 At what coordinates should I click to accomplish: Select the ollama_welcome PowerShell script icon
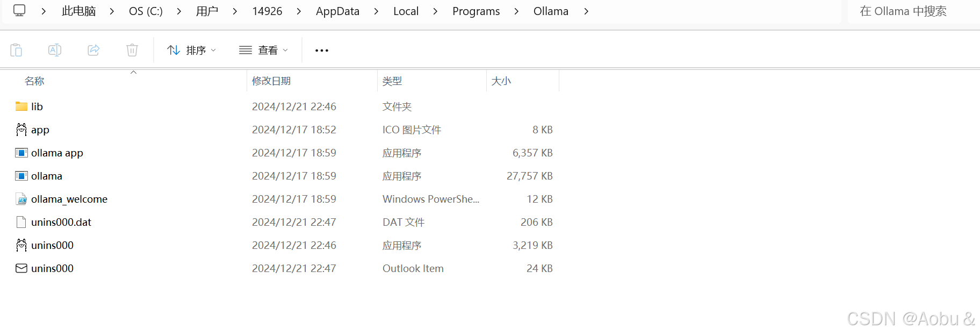(21, 199)
